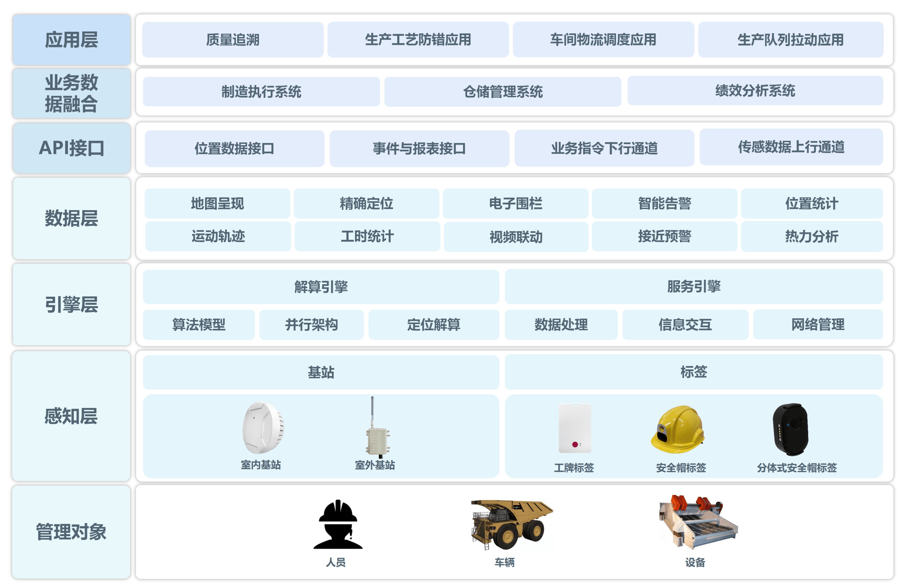Select the 应用层 layer label
Screen dimensions: 906x588
coord(72,40)
